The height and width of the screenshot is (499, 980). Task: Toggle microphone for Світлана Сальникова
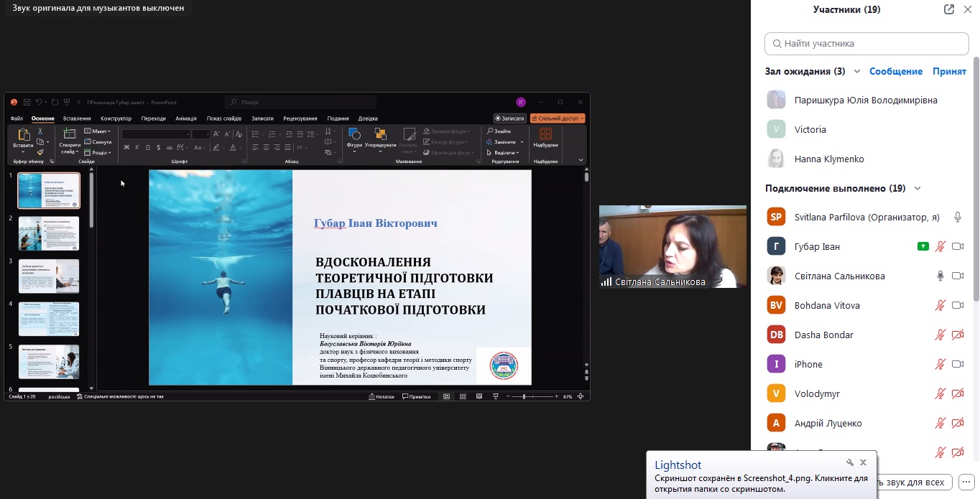tap(940, 276)
